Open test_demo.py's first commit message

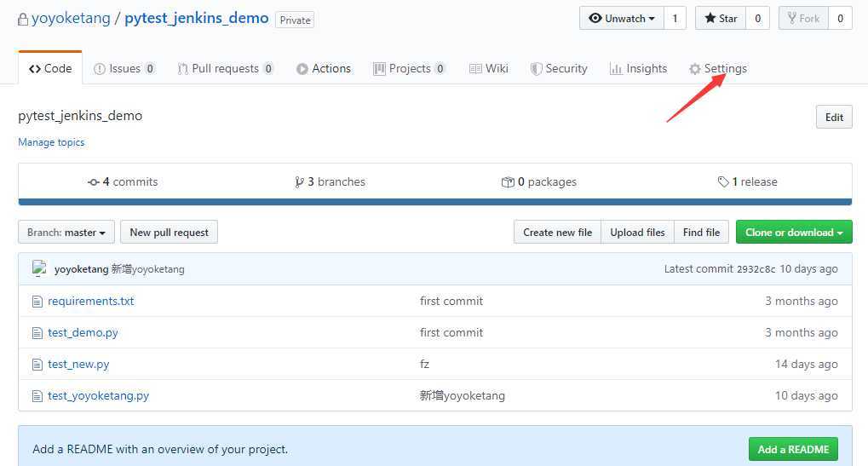click(451, 332)
